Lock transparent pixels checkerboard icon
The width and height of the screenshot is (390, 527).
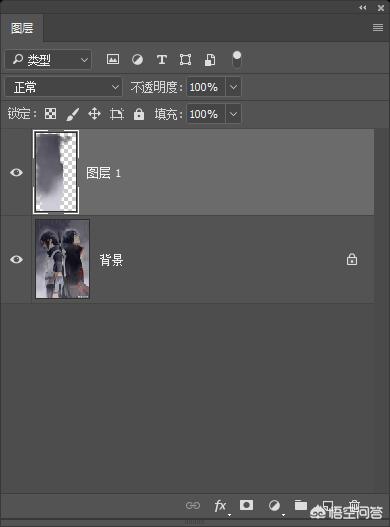(50, 114)
